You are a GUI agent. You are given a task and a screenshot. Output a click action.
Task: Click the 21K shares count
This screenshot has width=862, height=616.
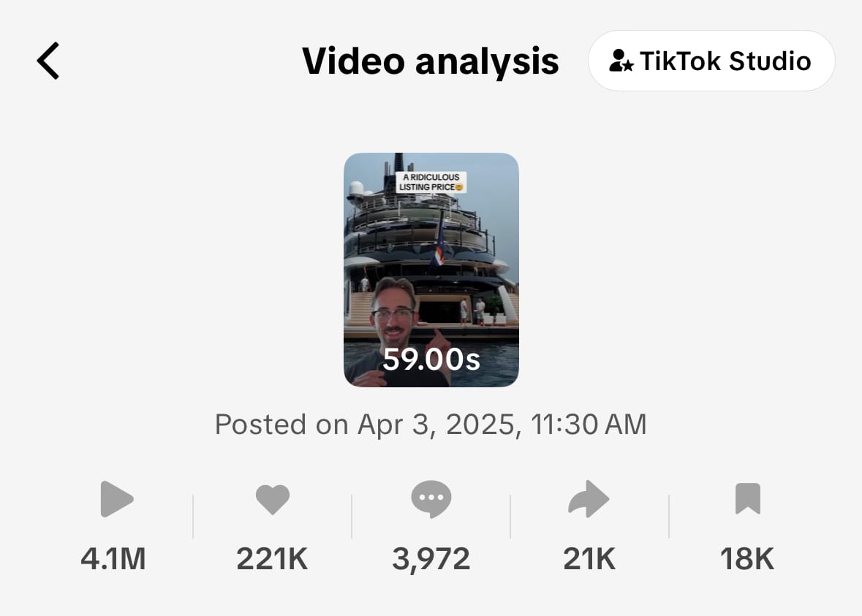[589, 558]
